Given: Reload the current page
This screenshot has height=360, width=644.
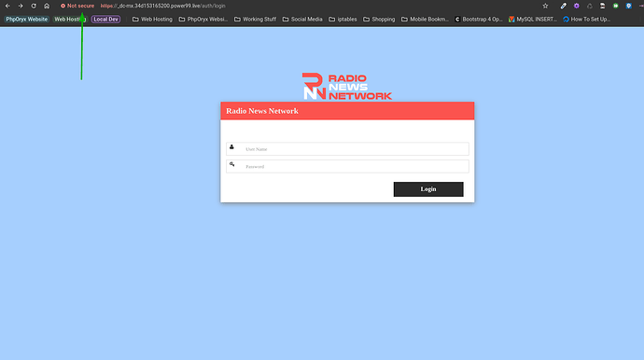Looking at the screenshot, I should click(x=34, y=6).
